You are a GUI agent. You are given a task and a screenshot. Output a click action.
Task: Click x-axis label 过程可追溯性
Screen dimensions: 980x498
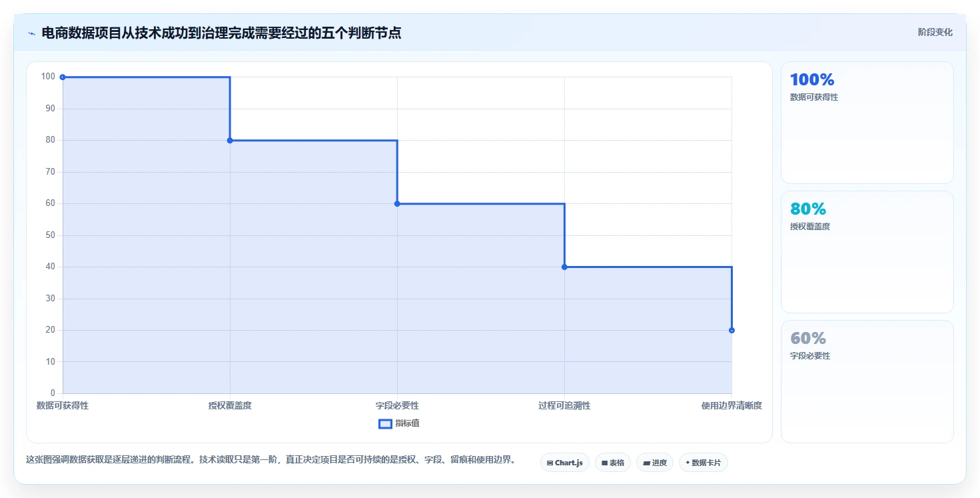pos(564,405)
